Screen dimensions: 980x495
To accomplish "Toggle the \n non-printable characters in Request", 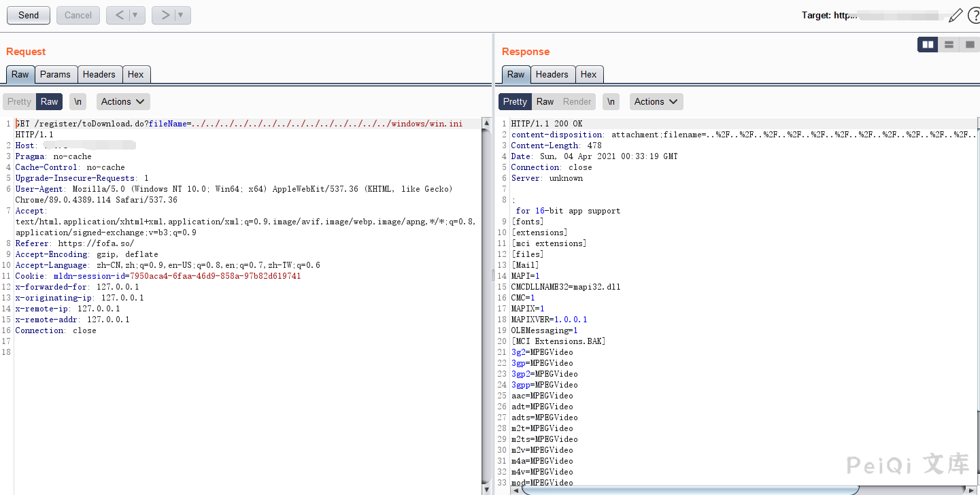I will 78,101.
